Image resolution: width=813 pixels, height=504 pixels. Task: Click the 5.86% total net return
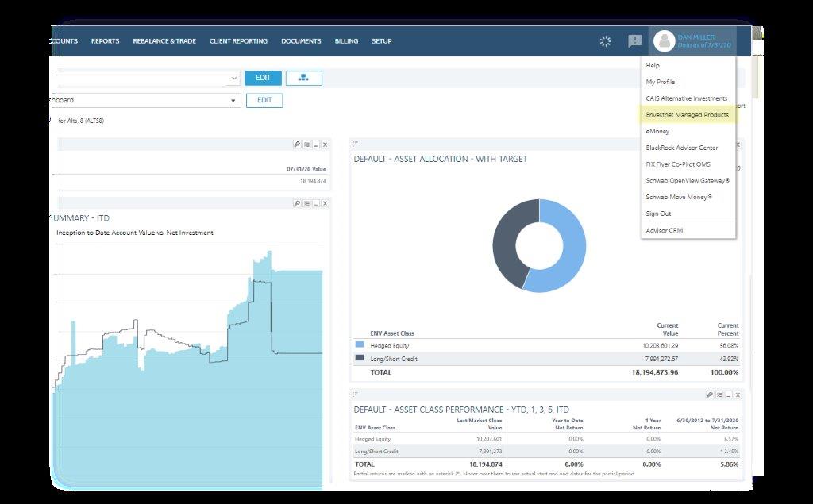[x=730, y=464]
